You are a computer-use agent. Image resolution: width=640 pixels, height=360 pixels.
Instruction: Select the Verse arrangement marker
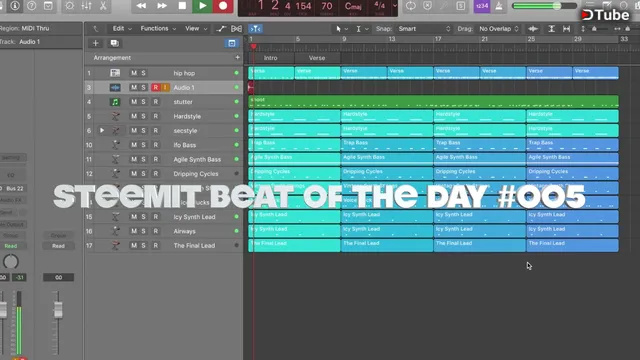pos(317,58)
